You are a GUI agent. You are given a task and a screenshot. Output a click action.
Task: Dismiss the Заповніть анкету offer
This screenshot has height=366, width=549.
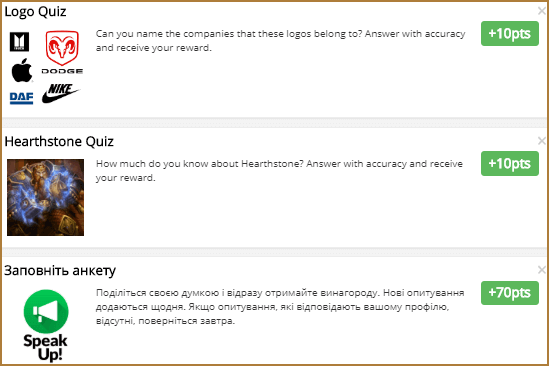[541, 270]
